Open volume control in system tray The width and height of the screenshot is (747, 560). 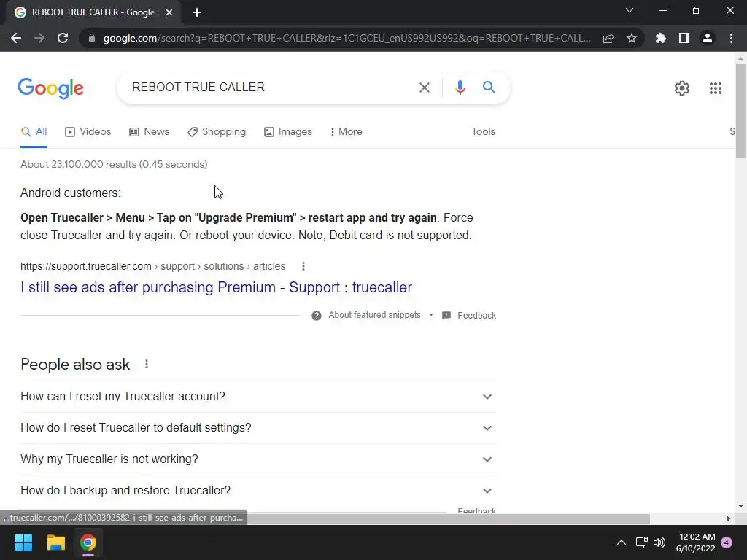[659, 542]
